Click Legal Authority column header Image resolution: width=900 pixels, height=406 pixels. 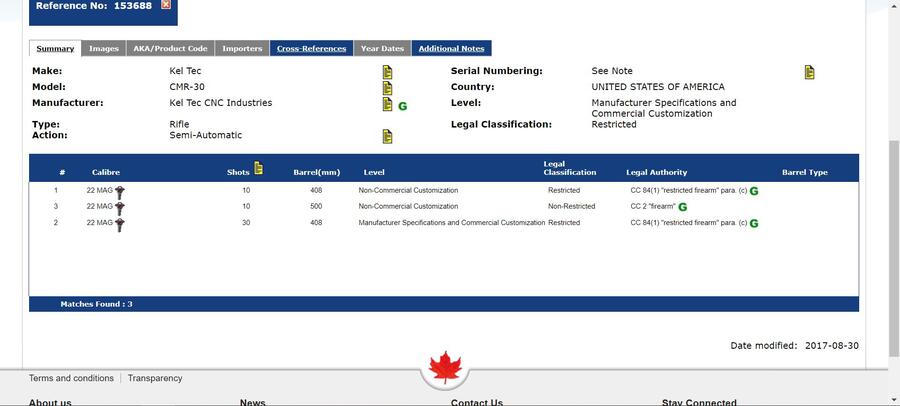(657, 172)
